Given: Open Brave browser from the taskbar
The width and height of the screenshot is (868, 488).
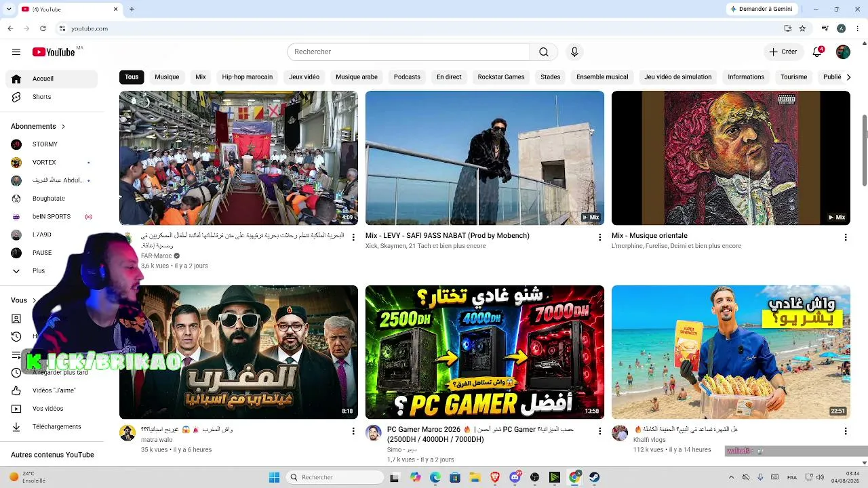Looking at the screenshot, I should click(495, 478).
